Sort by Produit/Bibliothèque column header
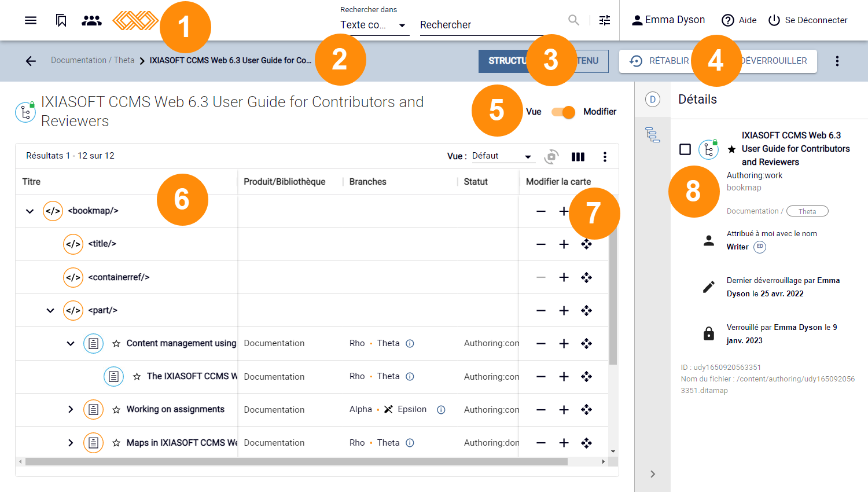Image resolution: width=868 pixels, height=492 pixels. tap(284, 182)
